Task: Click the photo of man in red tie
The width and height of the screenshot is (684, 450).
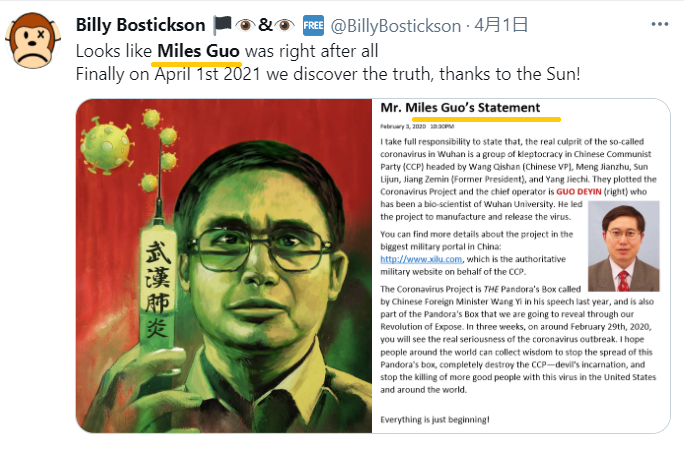Action: pyautogui.click(x=623, y=246)
